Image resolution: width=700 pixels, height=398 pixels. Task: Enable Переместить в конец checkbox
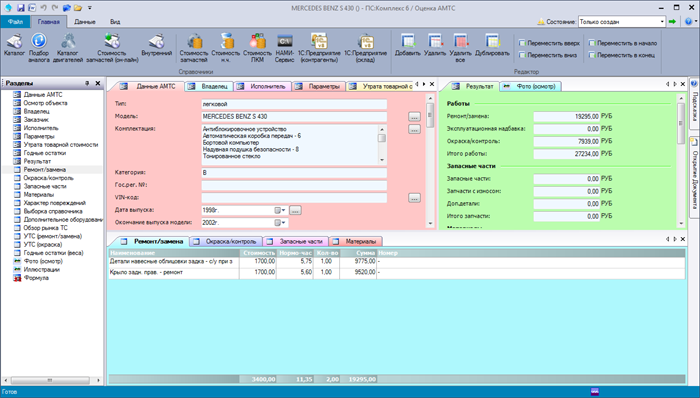pyautogui.click(x=592, y=55)
